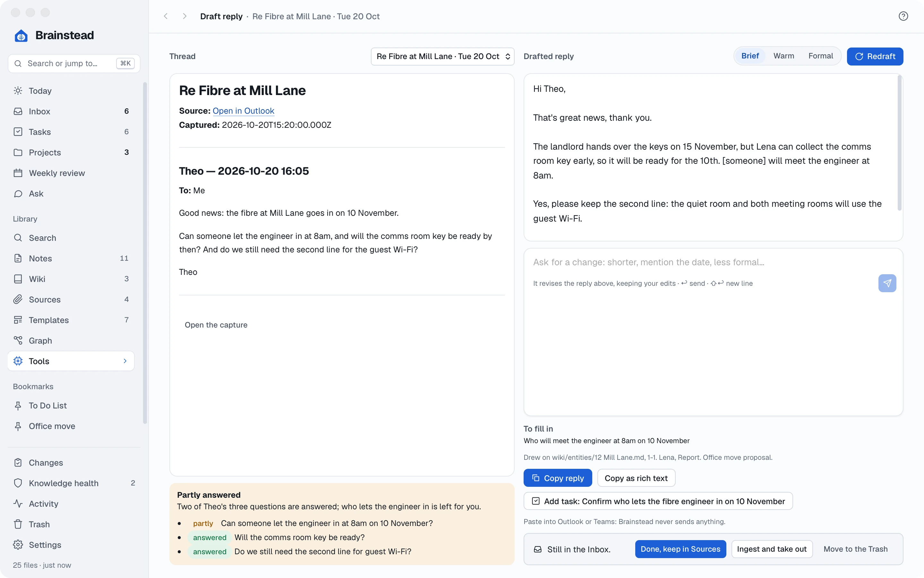The image size is (924, 578).
Task: Focus the Search or jump to field
Action: 74,64
